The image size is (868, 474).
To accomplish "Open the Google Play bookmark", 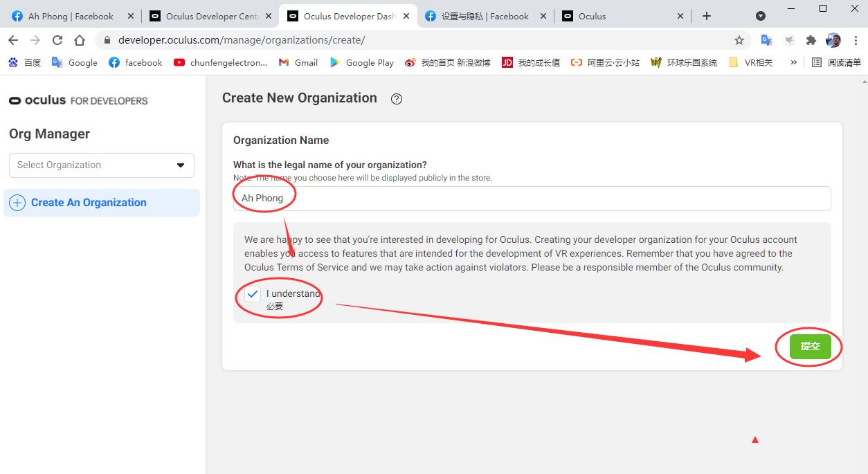I will pyautogui.click(x=361, y=62).
